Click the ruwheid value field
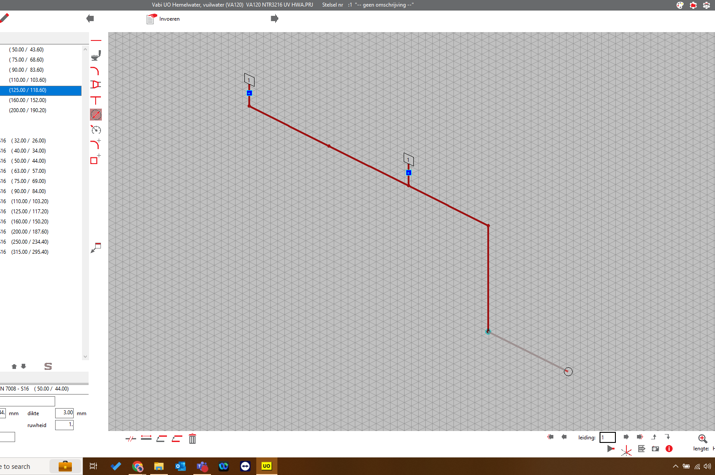Screen dimensions: 715x475 click(x=64, y=425)
